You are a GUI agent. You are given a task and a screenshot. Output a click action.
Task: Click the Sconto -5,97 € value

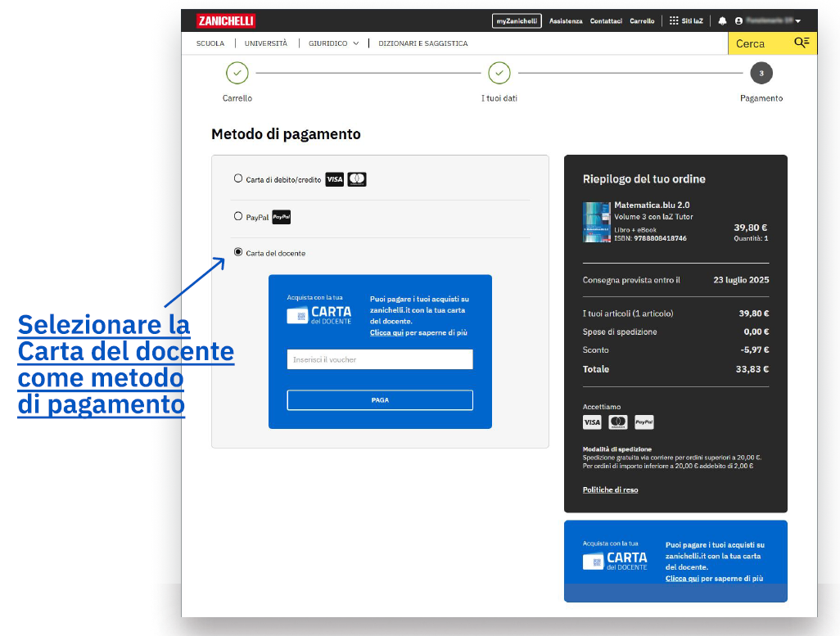(755, 350)
